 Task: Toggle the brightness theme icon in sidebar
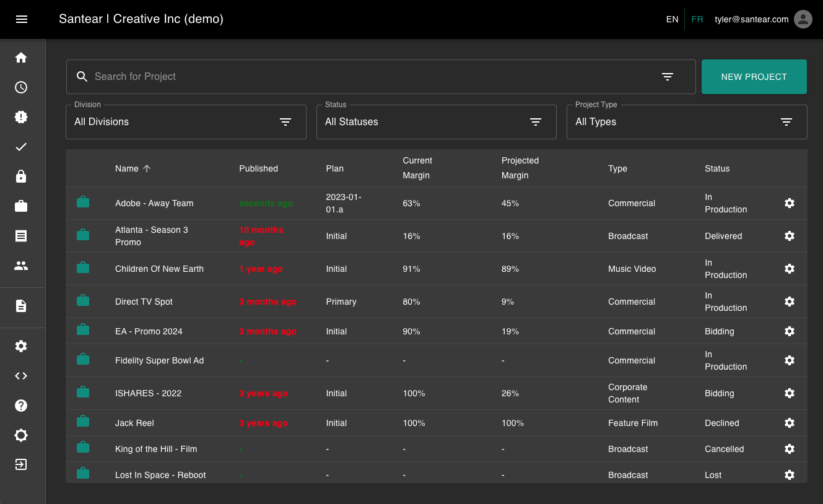pyautogui.click(x=21, y=435)
